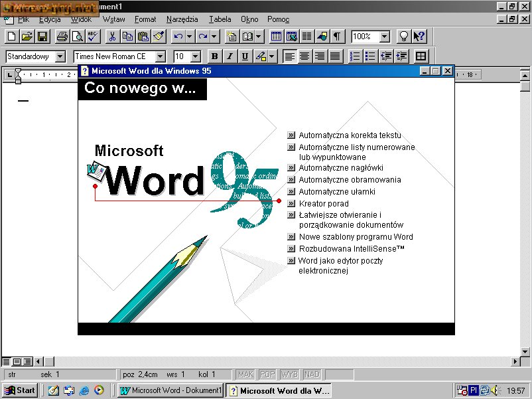The height and width of the screenshot is (399, 532).
Task: Launch Internet Explorer from quick launch
Action: [x=84, y=390]
